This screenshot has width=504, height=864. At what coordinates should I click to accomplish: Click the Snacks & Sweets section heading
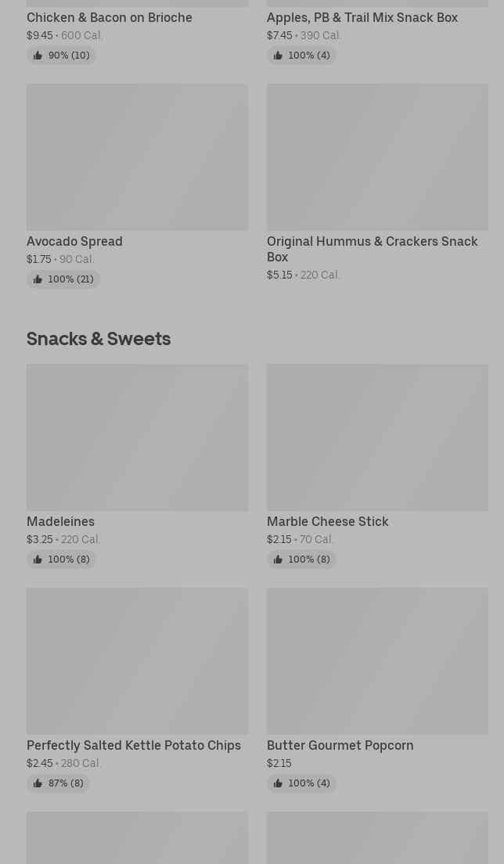coord(99,338)
